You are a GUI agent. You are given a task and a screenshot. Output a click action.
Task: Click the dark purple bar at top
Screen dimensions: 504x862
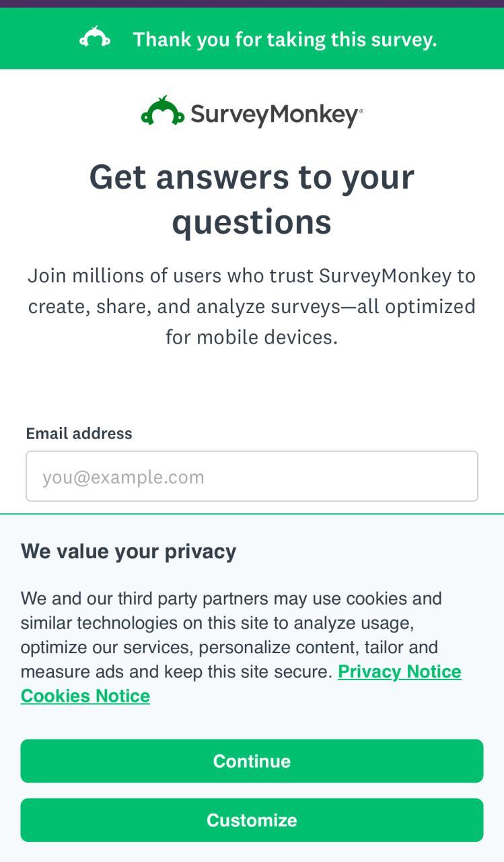[252, 3]
